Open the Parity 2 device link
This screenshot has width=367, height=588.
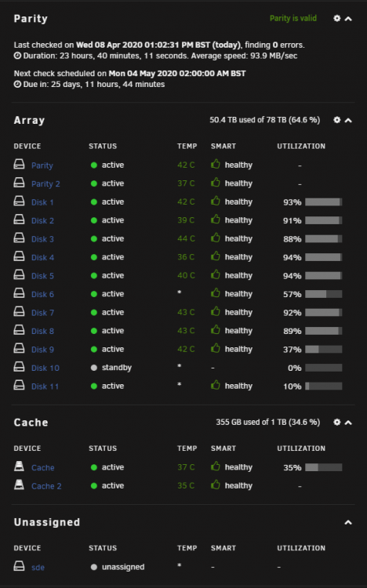pyautogui.click(x=45, y=183)
